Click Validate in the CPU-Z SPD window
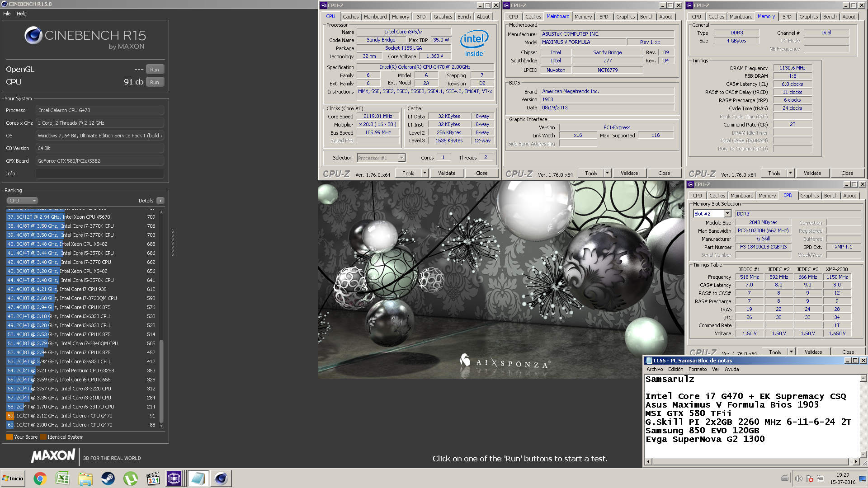868x488 pixels. point(813,352)
